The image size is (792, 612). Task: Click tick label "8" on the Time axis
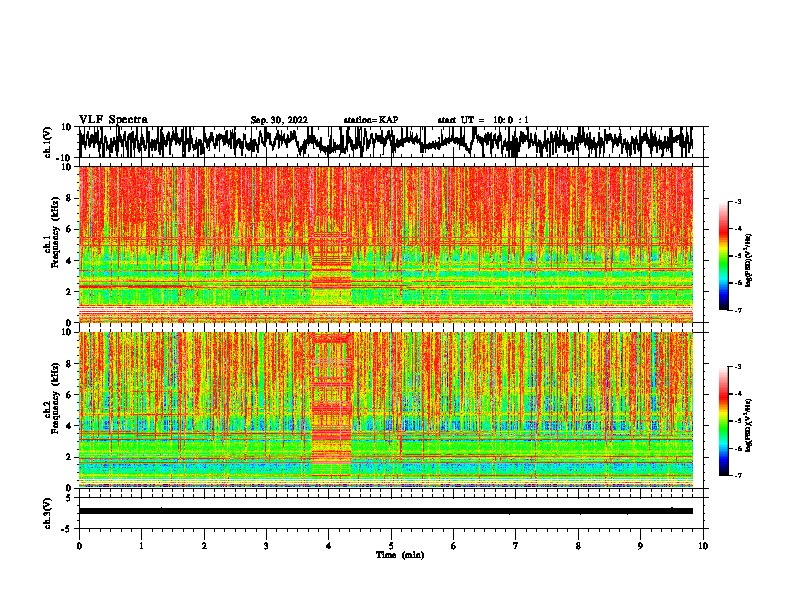[x=578, y=546]
